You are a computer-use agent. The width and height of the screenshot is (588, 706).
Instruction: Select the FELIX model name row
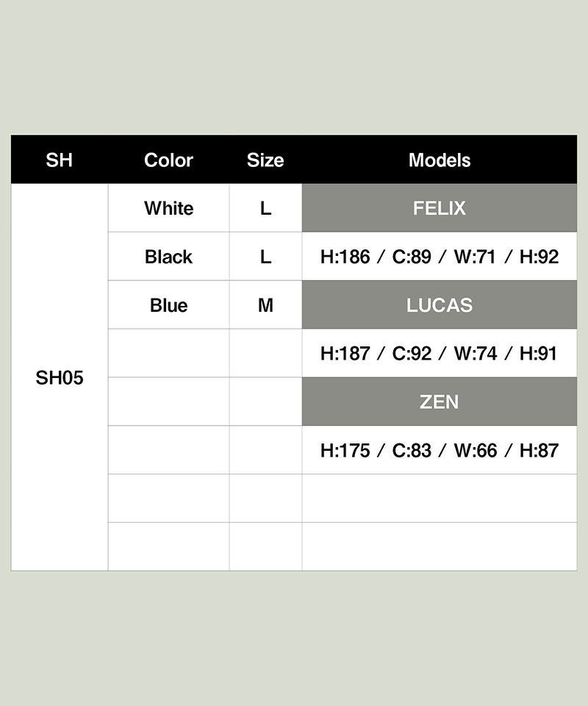tap(440, 208)
